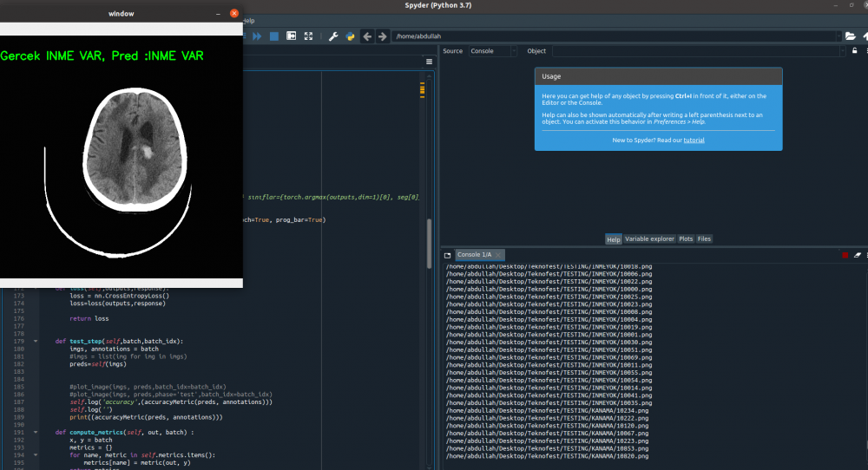Click the forward arrow in the toolbar

[x=382, y=36]
